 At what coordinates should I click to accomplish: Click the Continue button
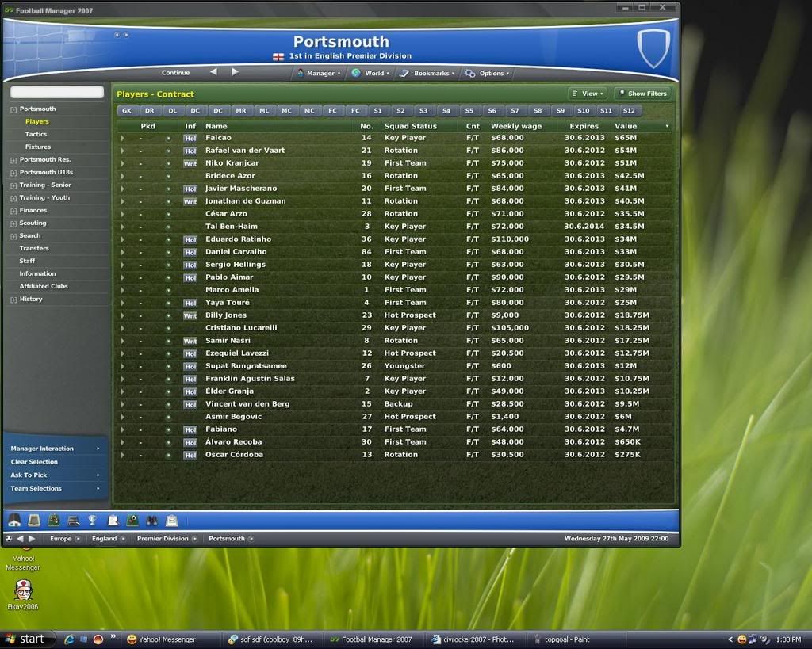pyautogui.click(x=175, y=72)
